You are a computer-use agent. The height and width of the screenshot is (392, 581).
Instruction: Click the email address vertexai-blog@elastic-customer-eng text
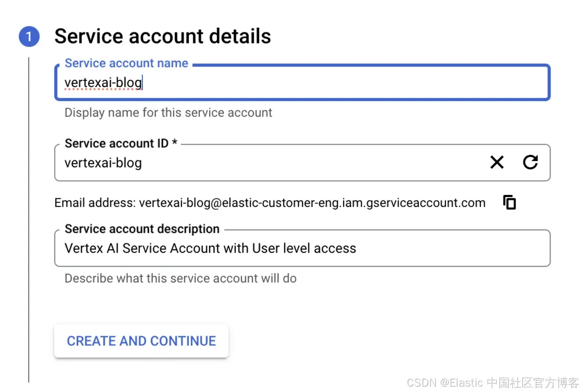312,203
